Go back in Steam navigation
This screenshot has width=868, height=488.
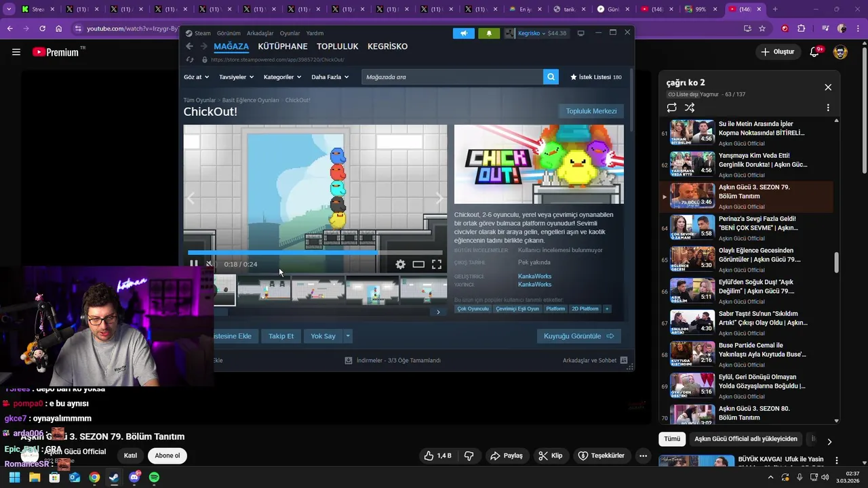coord(189,46)
